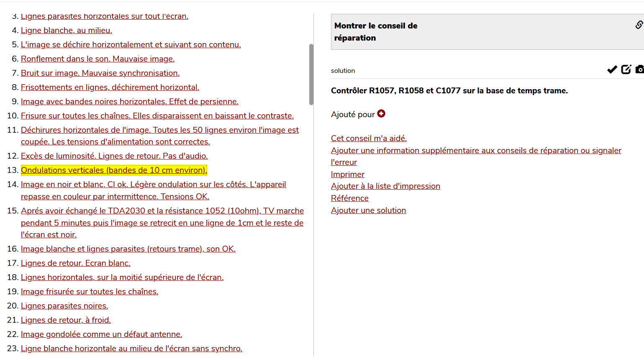The image size is (644, 360).
Task: Click the link icon in repair tip header
Action: pos(639,25)
